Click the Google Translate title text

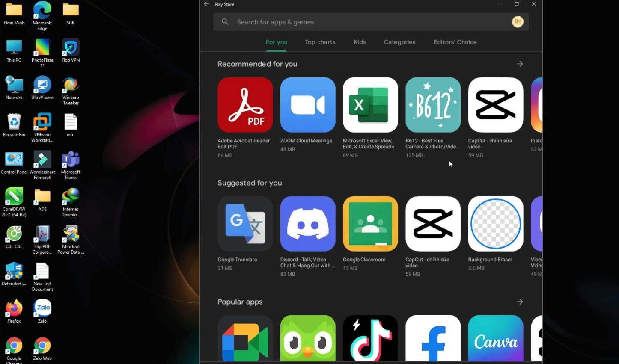(237, 260)
